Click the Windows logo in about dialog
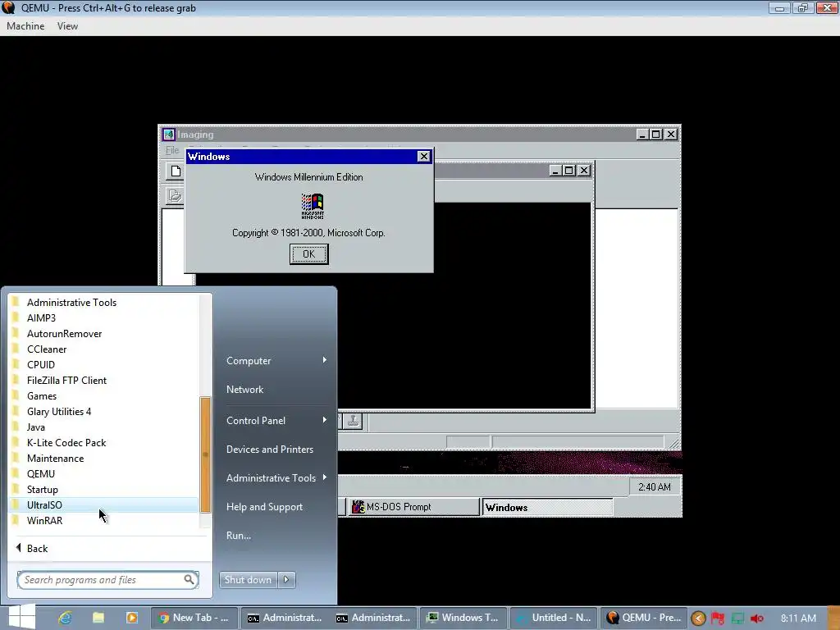Screen dimensions: 840x630 313,206
